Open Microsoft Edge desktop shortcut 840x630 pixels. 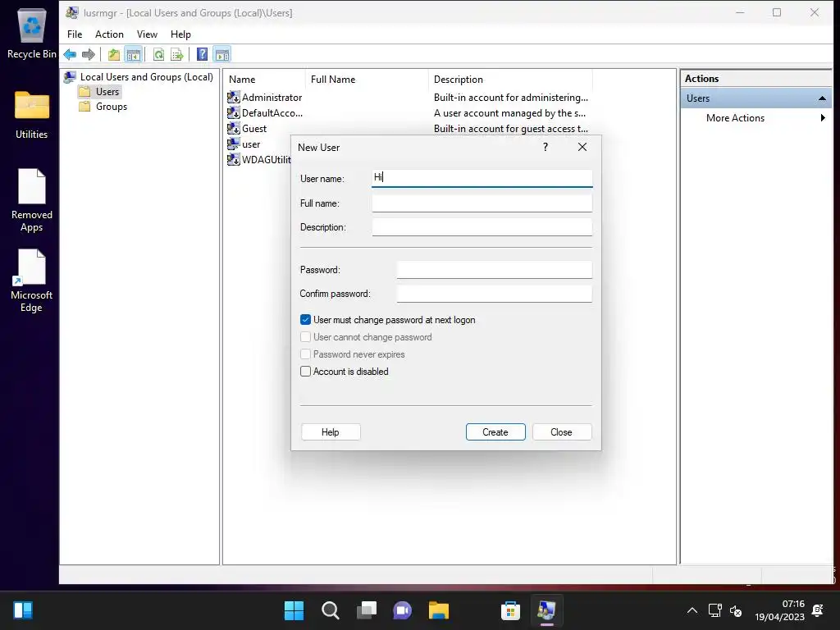(32, 281)
